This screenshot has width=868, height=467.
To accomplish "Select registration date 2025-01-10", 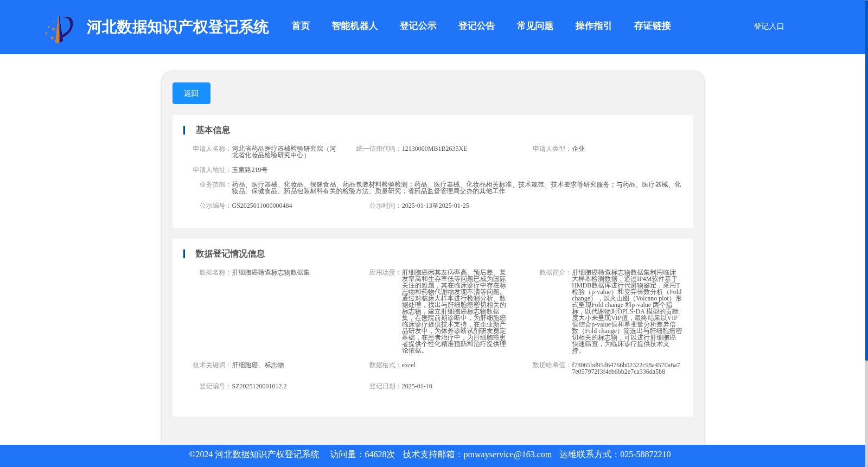I will click(x=417, y=386).
